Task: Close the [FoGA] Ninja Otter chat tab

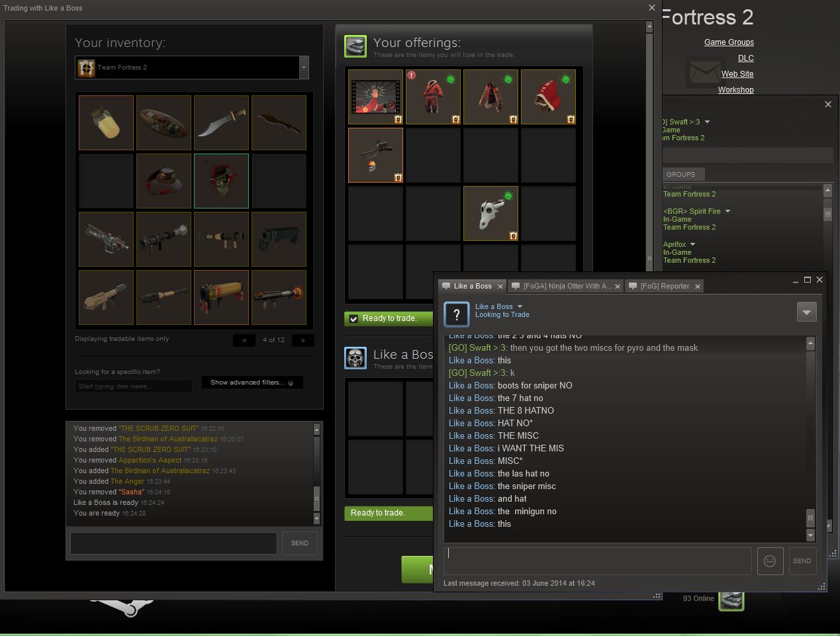Action: (618, 287)
